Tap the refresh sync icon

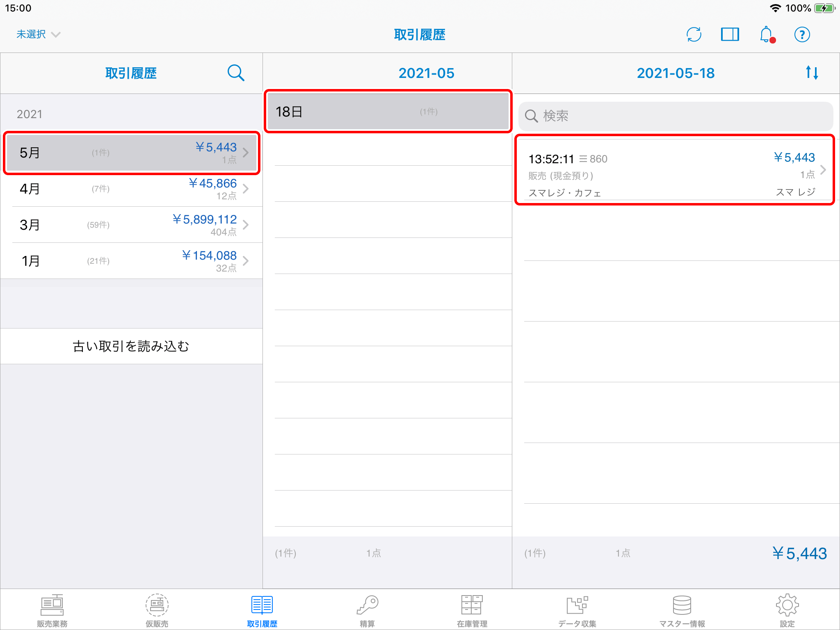(694, 34)
